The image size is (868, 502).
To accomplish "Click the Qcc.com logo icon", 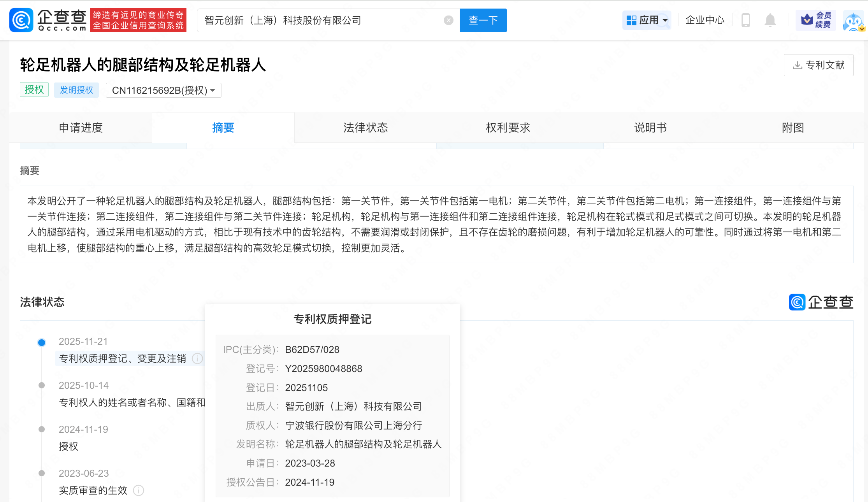I will click(21, 20).
